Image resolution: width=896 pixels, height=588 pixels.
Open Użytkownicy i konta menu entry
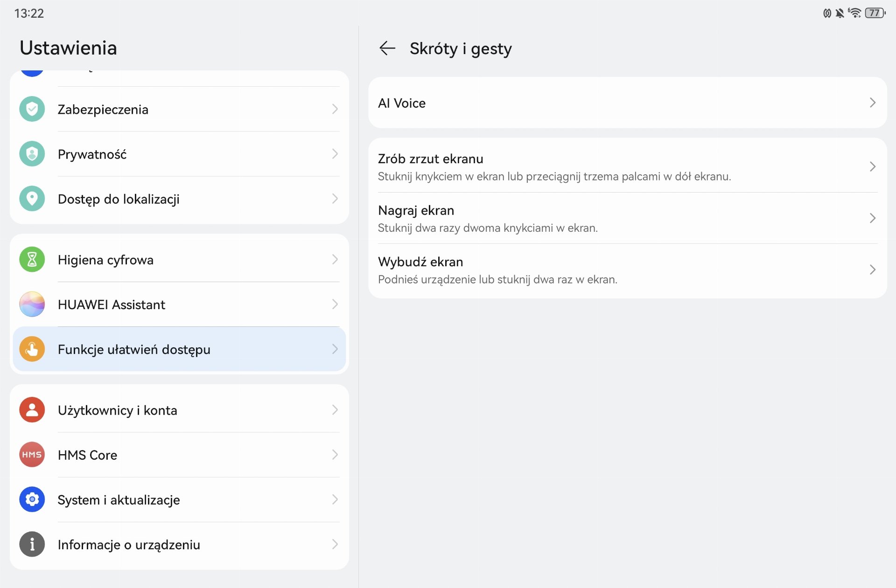(x=179, y=410)
